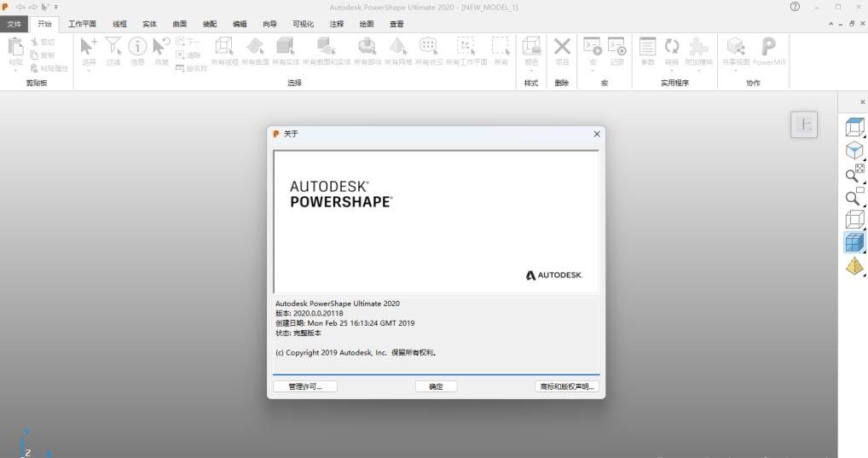
Task: Close the About (关于) dialog
Action: click(x=597, y=134)
